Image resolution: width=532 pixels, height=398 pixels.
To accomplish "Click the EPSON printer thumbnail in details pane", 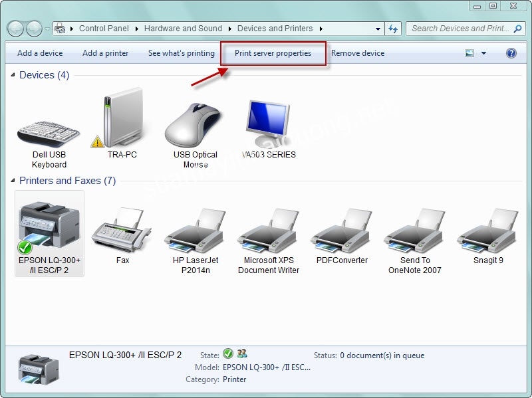I will point(39,369).
